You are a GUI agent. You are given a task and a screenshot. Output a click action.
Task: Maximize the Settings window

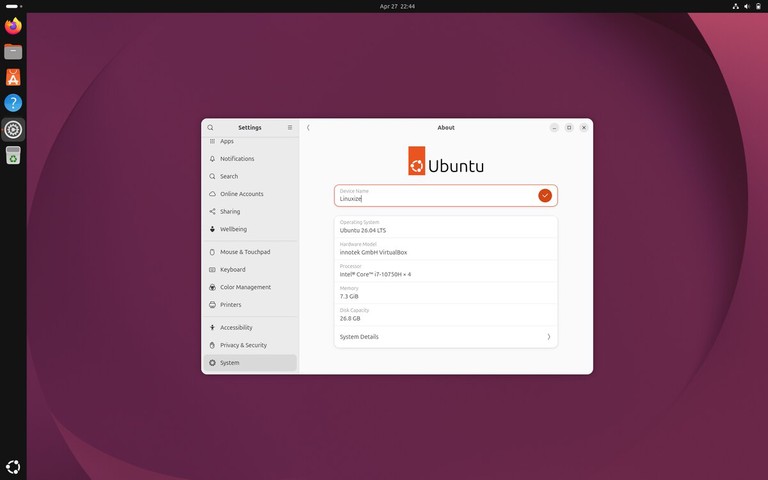[569, 127]
